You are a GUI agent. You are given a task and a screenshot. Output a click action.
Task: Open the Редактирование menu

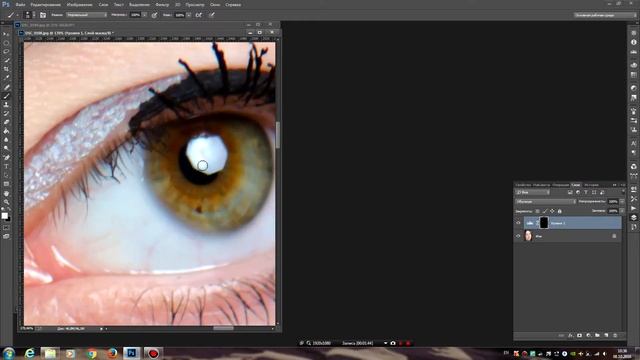click(46, 5)
